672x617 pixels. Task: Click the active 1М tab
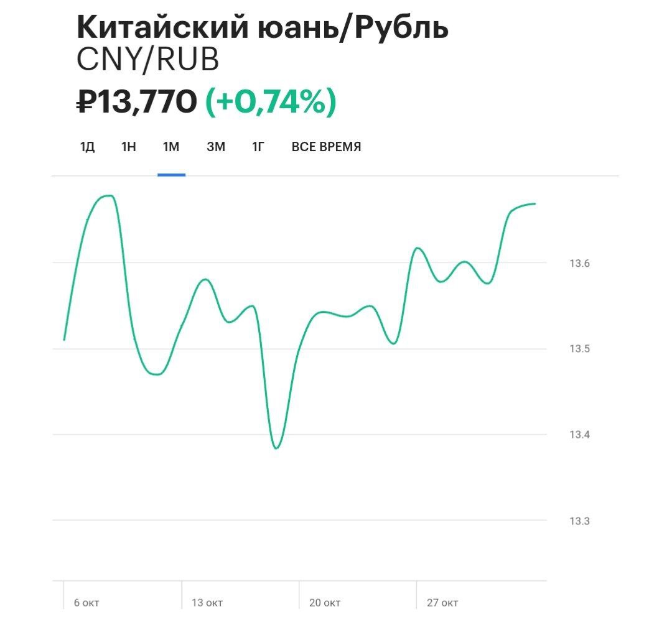pyautogui.click(x=171, y=147)
